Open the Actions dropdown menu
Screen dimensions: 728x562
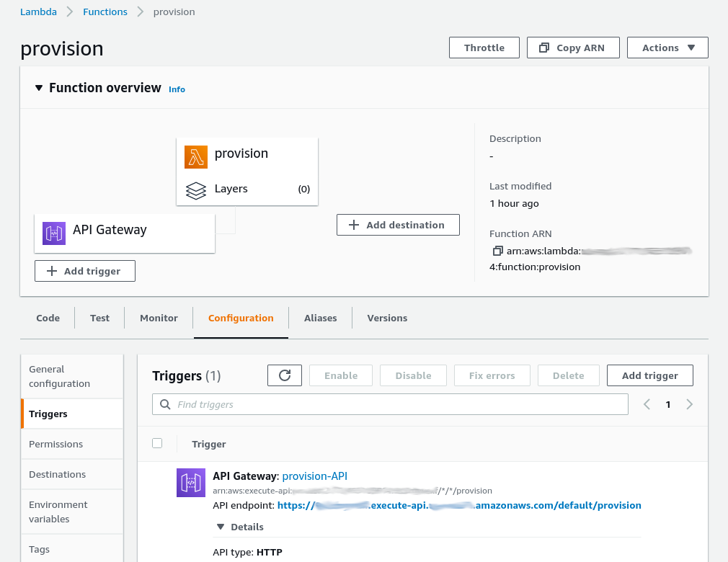[667, 48]
